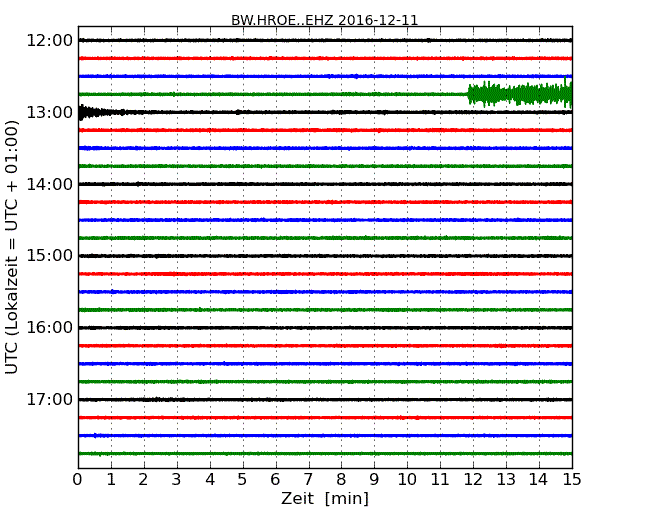Click the 4 tick label on minute axis
650x520 pixels.
210,480
